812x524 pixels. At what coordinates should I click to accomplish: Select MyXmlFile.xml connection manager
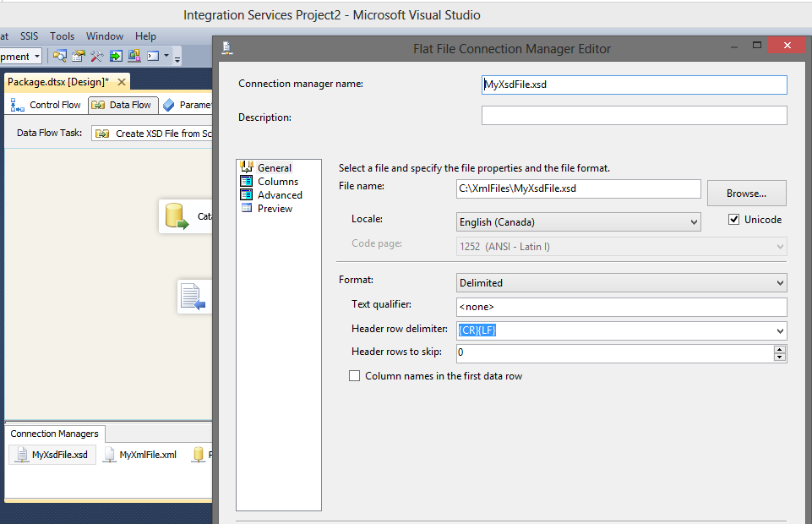[x=140, y=455]
